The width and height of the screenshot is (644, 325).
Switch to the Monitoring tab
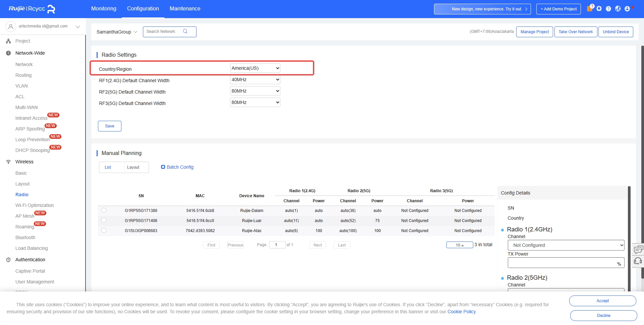click(x=104, y=9)
